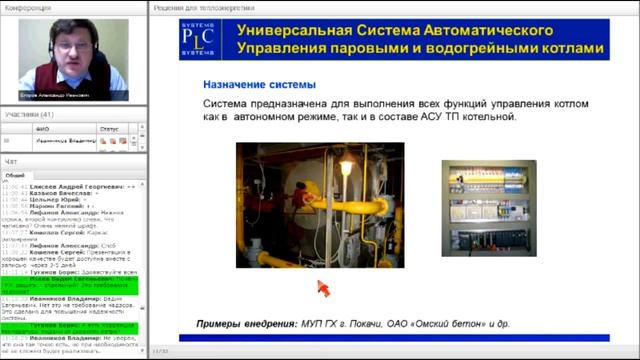Click Лифанов Александр message Спасибо
The image size is (640, 360).
coord(59,246)
